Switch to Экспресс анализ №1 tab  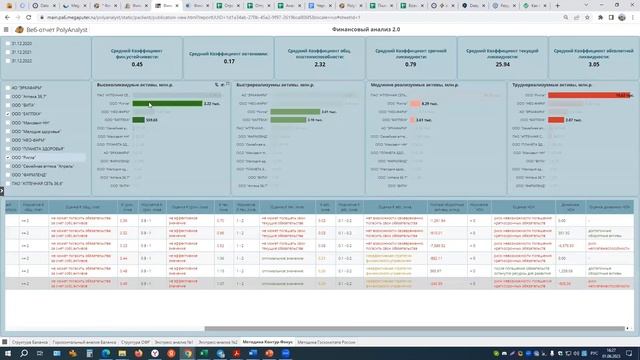[x=173, y=342]
